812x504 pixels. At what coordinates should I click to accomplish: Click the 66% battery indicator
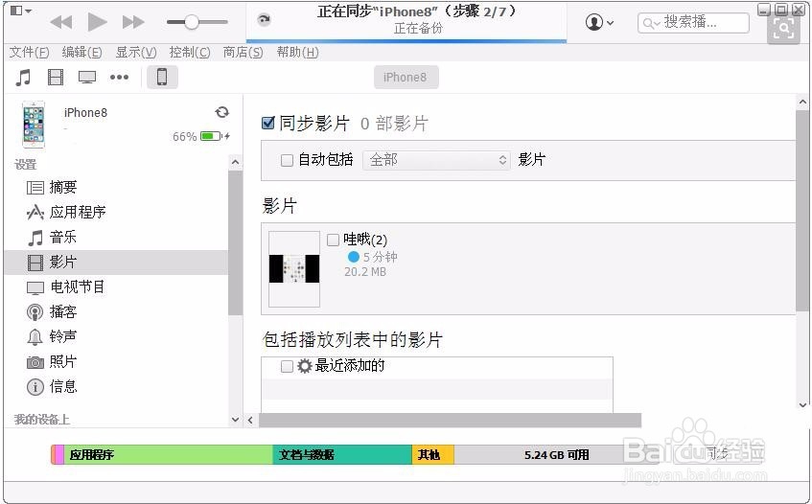tap(201, 137)
